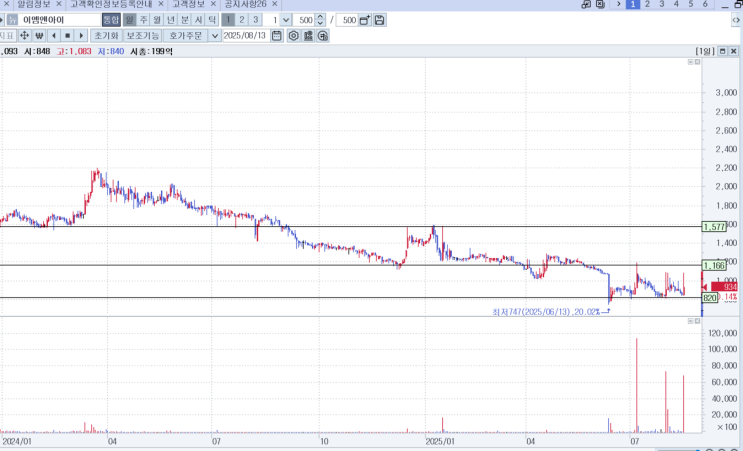Click the 1,577 horizontal line label
The image size is (743, 451).
pyautogui.click(x=714, y=227)
